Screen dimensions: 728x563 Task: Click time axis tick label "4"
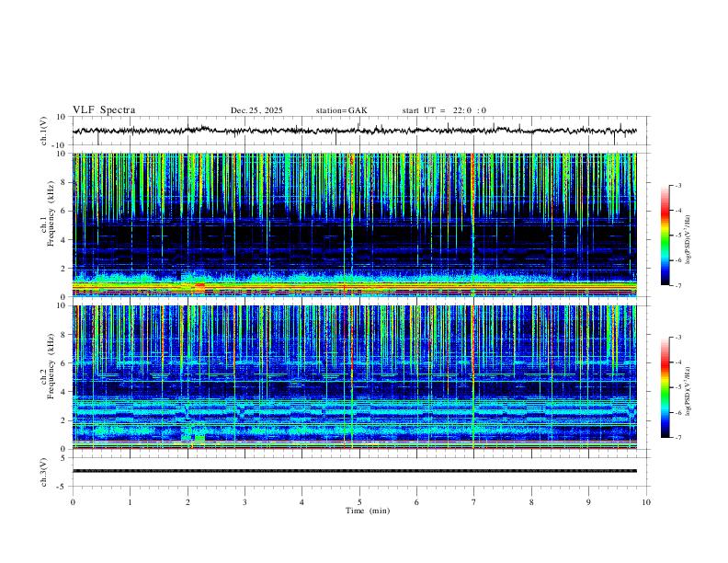301,502
